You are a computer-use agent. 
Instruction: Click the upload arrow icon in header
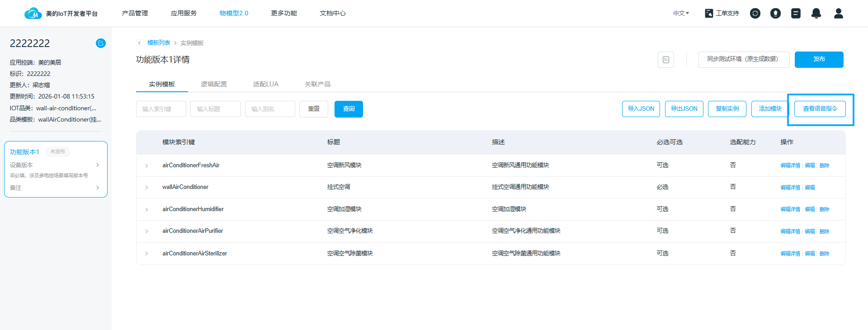[775, 14]
